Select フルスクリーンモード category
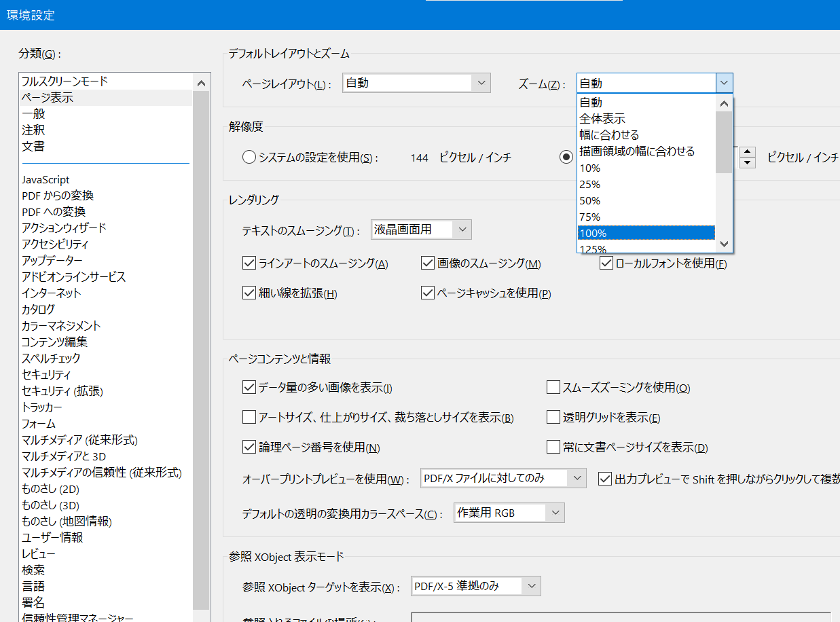This screenshot has width=840, height=622. pyautogui.click(x=65, y=81)
